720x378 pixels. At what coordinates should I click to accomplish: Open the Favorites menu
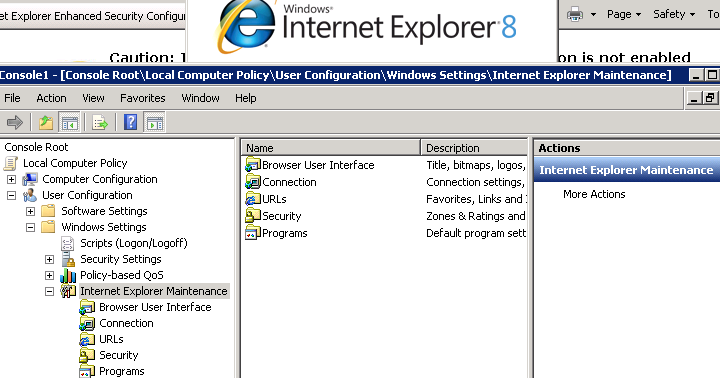[x=142, y=98]
